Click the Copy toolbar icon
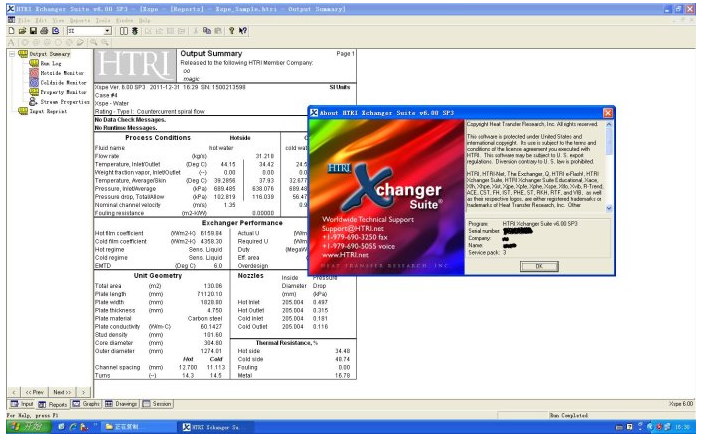The height and width of the screenshot is (442, 706). click(207, 31)
